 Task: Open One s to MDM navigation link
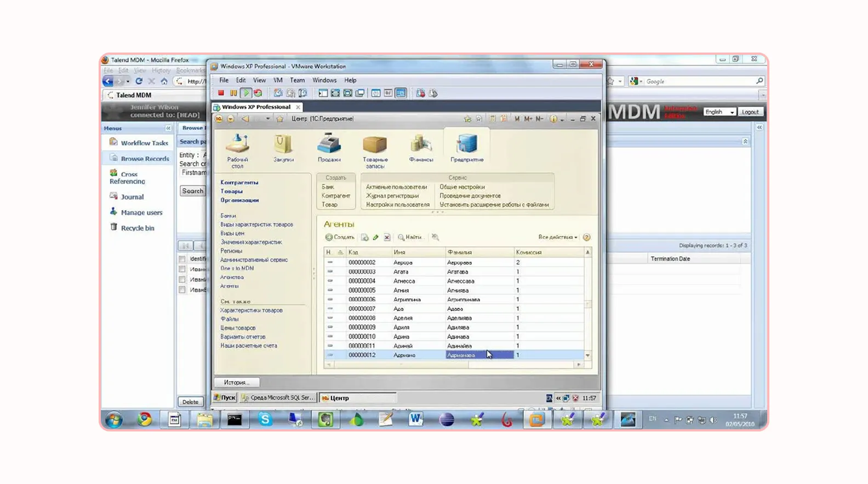click(x=237, y=268)
